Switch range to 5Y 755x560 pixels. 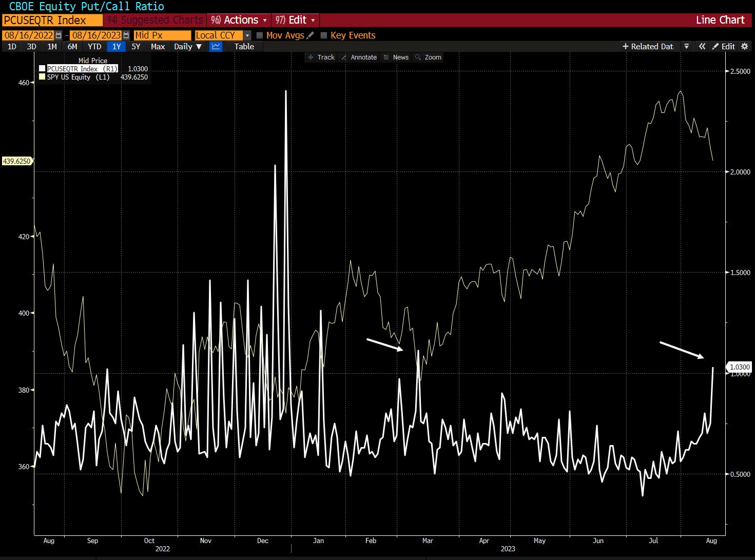(136, 46)
